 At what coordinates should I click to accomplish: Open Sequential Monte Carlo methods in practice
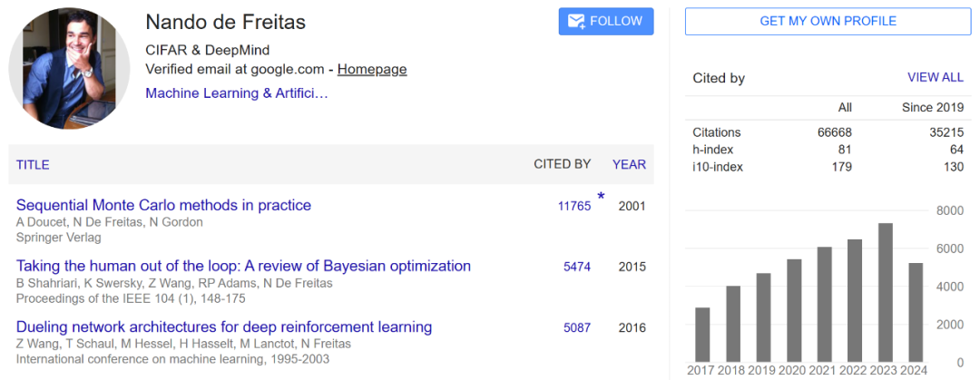click(x=163, y=205)
